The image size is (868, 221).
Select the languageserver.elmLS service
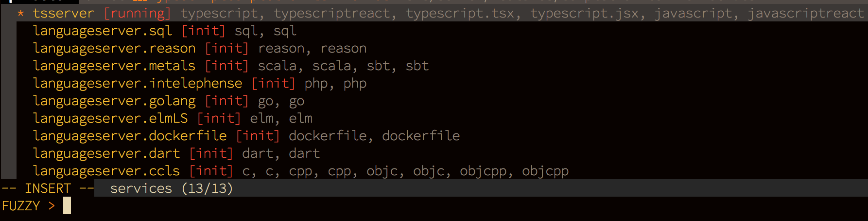442,118
